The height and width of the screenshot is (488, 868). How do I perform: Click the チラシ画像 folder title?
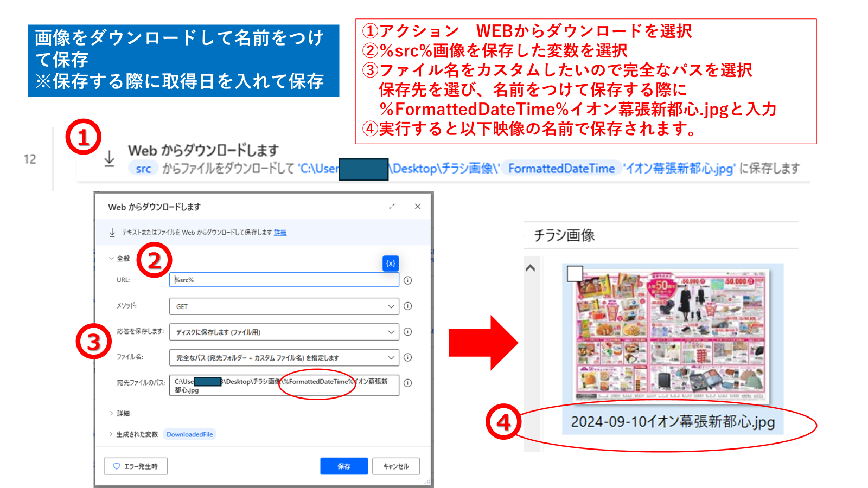564,235
